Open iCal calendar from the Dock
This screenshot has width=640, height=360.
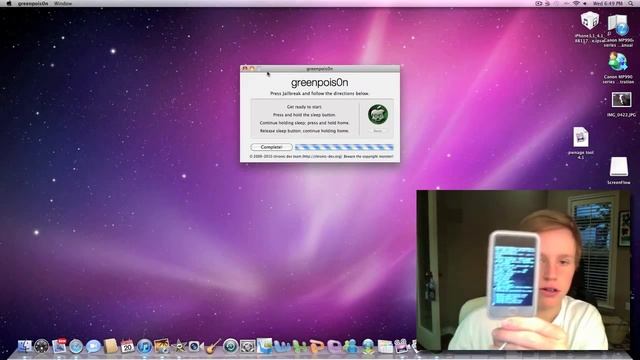tap(127, 347)
